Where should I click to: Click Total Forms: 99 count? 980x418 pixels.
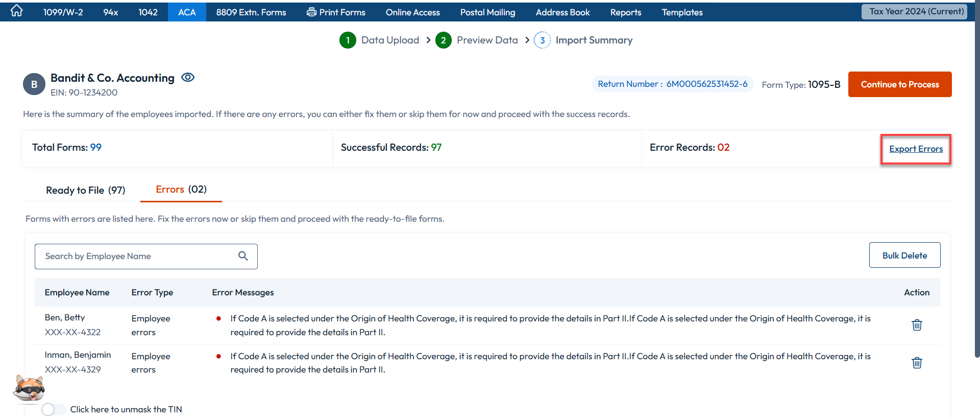click(67, 147)
